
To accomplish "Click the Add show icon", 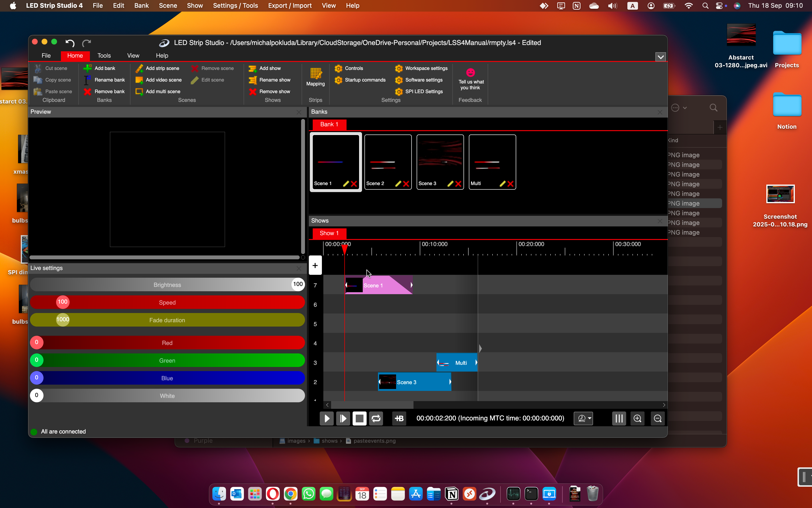I will [253, 68].
